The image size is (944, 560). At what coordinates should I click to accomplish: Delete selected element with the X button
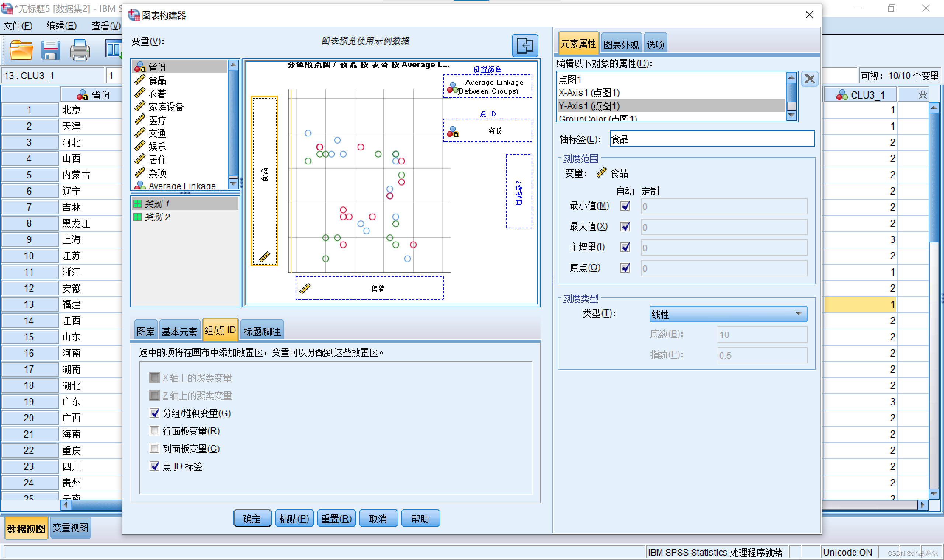[809, 79]
